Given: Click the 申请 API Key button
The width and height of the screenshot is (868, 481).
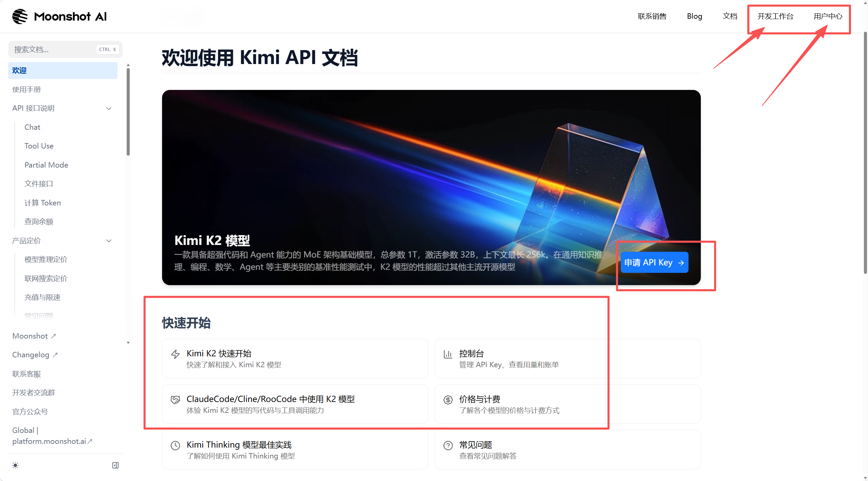Looking at the screenshot, I should tap(654, 262).
